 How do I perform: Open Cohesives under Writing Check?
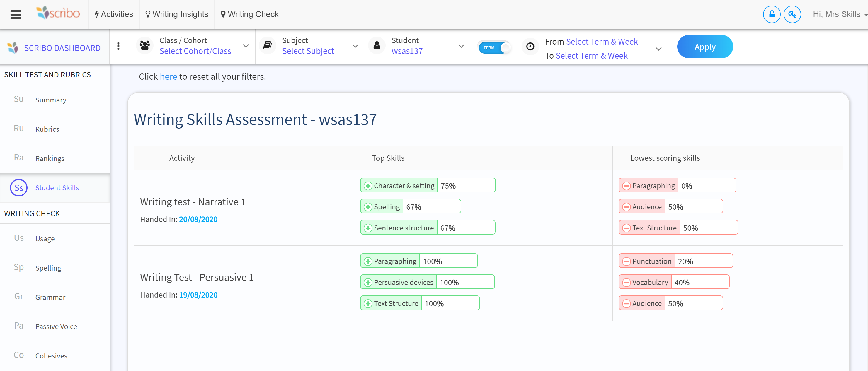click(51, 356)
